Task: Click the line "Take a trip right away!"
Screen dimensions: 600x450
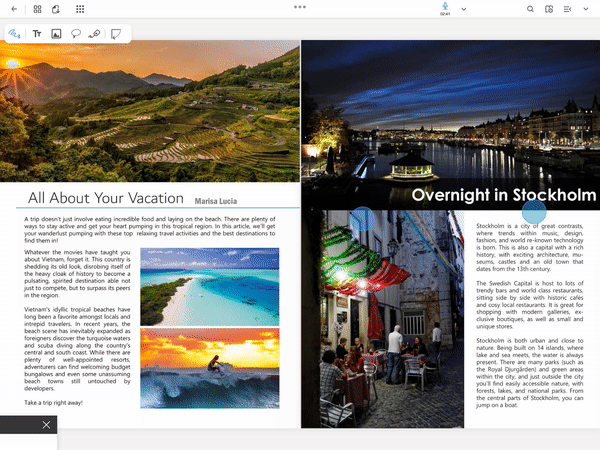Action: coord(54,403)
